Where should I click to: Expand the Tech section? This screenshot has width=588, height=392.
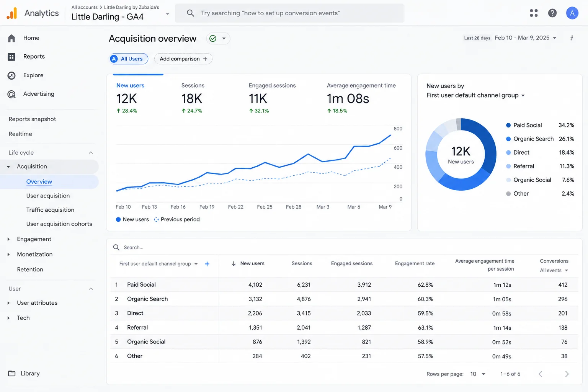tap(8, 318)
